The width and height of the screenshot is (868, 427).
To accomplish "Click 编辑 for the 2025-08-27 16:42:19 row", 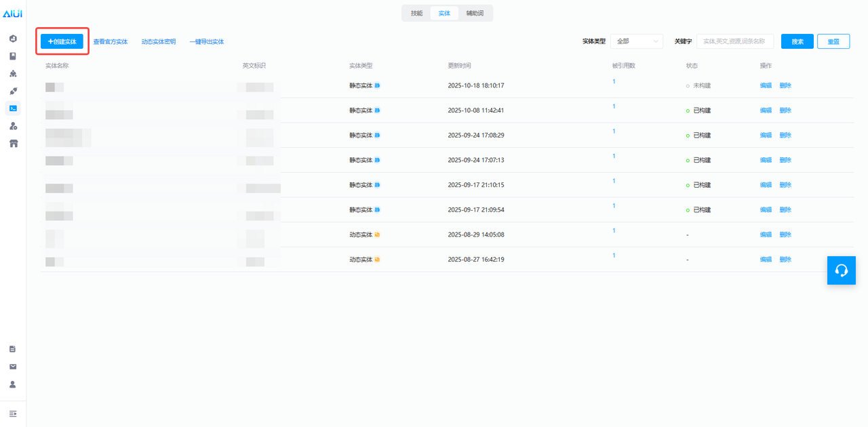I will pos(766,260).
